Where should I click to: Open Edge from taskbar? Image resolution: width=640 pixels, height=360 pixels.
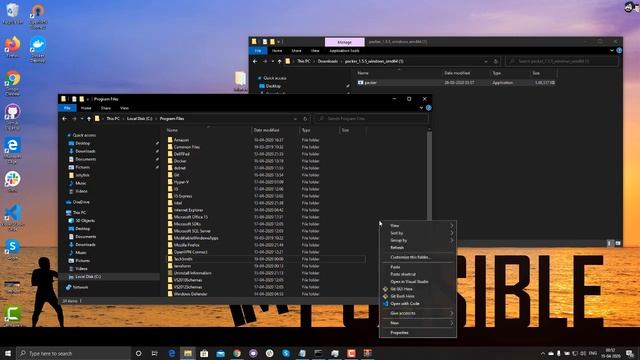pyautogui.click(x=172, y=353)
